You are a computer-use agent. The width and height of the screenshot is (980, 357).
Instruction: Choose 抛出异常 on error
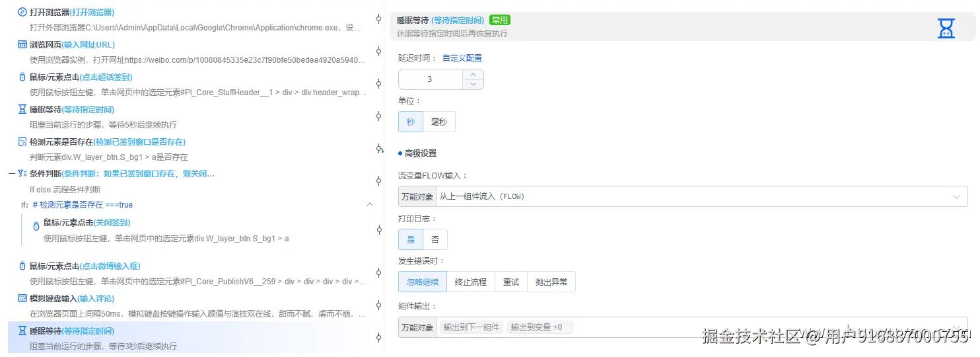[551, 282]
